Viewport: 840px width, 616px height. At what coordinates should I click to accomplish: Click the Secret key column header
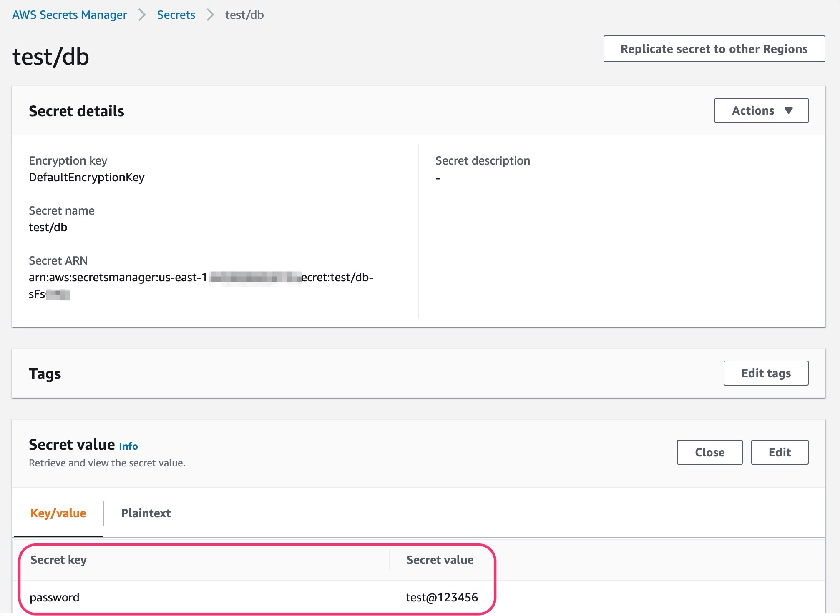pos(58,560)
